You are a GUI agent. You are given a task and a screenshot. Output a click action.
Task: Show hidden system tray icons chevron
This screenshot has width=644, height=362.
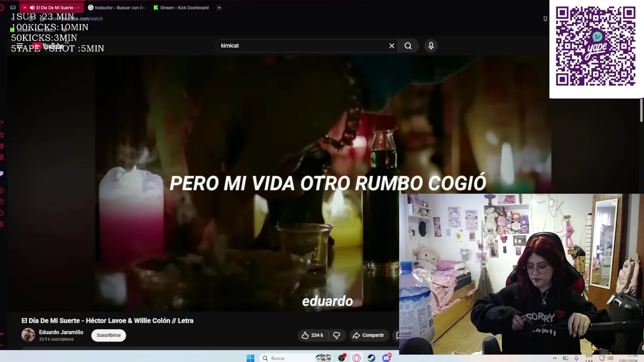pos(554,358)
